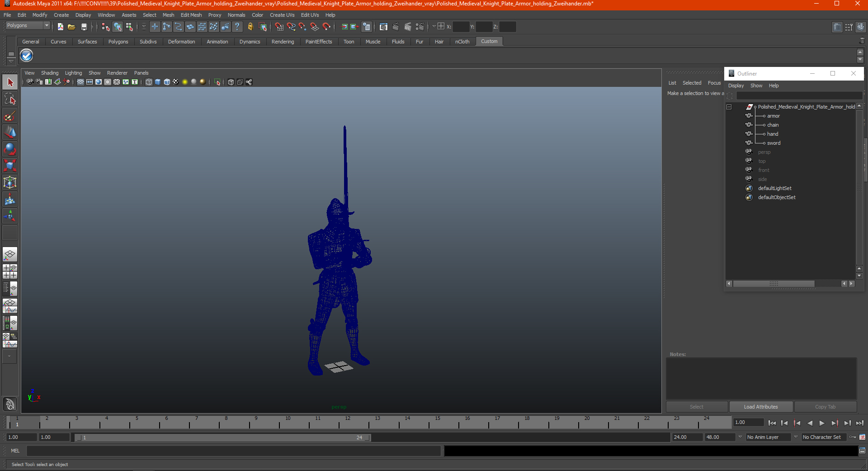Expand the toolbox layout options arrow
The height and width of the screenshot is (471, 868).
tap(9, 356)
